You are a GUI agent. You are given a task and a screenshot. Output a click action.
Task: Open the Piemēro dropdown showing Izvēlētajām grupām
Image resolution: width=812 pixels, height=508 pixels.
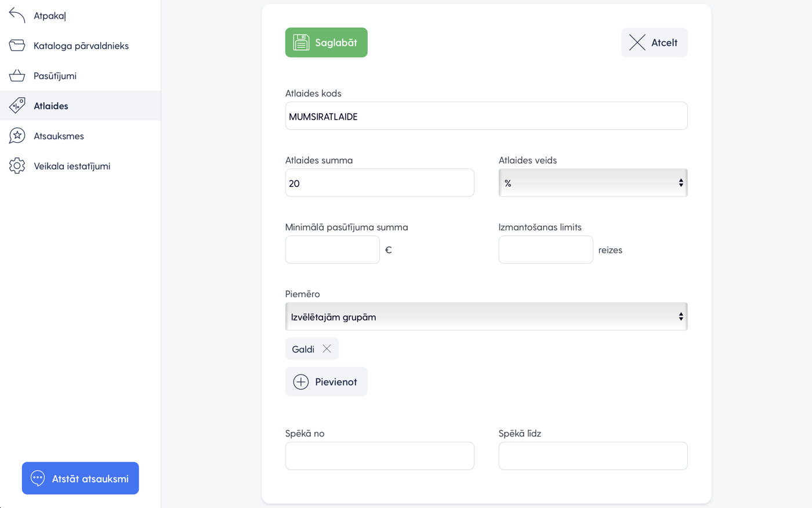[486, 316]
